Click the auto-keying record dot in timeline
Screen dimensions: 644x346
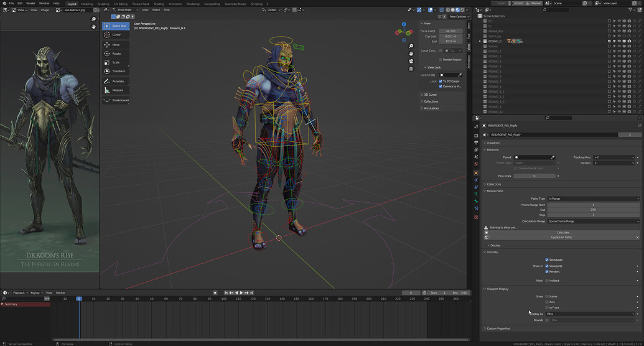coord(215,292)
